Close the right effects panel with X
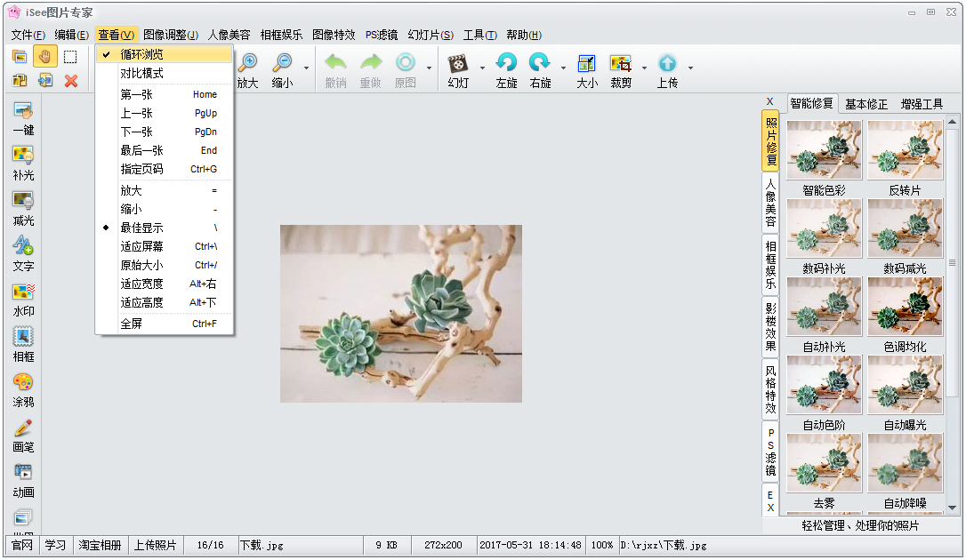The width and height of the screenshot is (966, 560). (770, 101)
